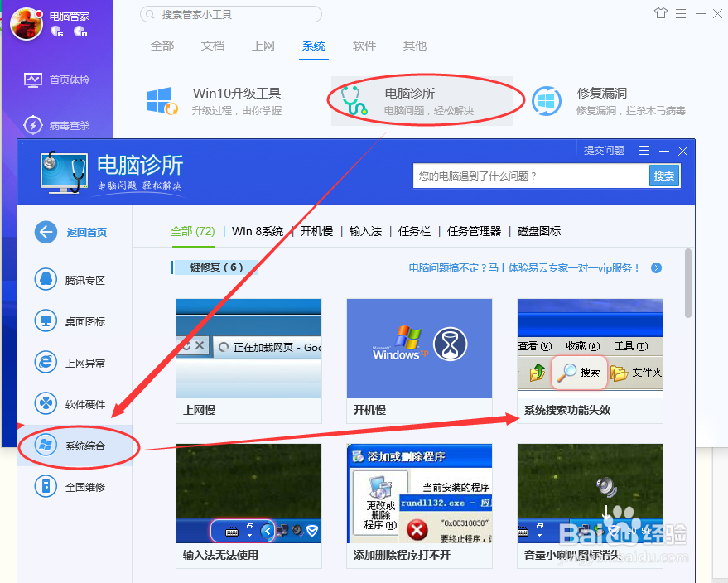Select the 任务栏 category
The height and width of the screenshot is (583, 728).
[415, 231]
